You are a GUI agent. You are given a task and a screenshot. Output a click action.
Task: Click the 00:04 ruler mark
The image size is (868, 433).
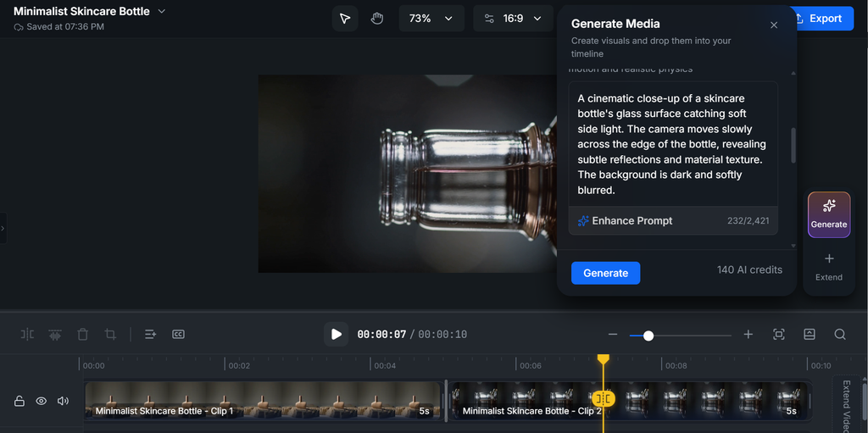(384, 365)
